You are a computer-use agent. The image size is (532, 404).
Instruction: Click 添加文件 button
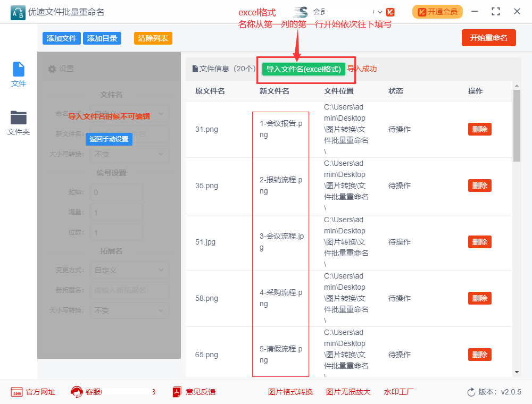(61, 38)
